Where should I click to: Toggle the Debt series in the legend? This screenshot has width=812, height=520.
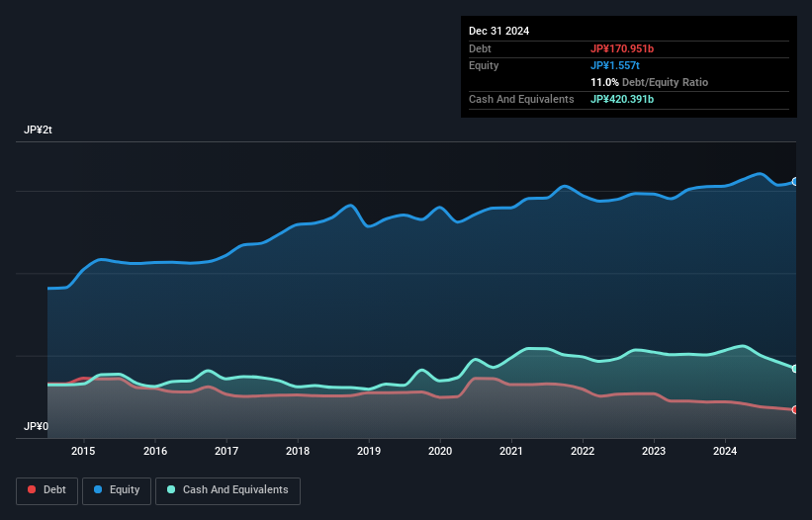(45, 489)
